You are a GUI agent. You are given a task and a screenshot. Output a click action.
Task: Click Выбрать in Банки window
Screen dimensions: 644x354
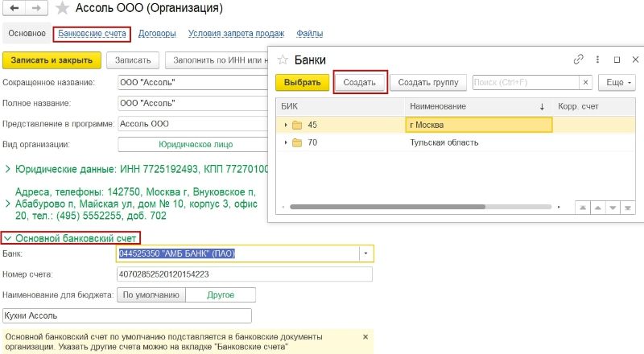pos(303,83)
